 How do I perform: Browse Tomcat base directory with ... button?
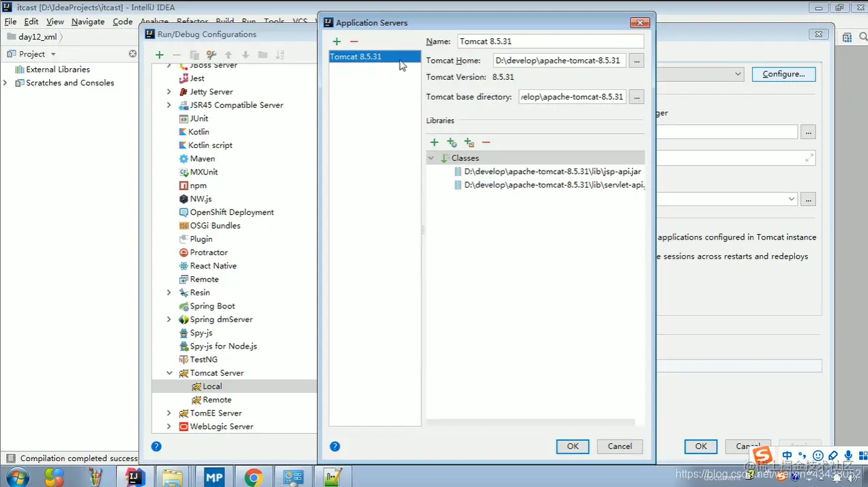pyautogui.click(x=637, y=97)
